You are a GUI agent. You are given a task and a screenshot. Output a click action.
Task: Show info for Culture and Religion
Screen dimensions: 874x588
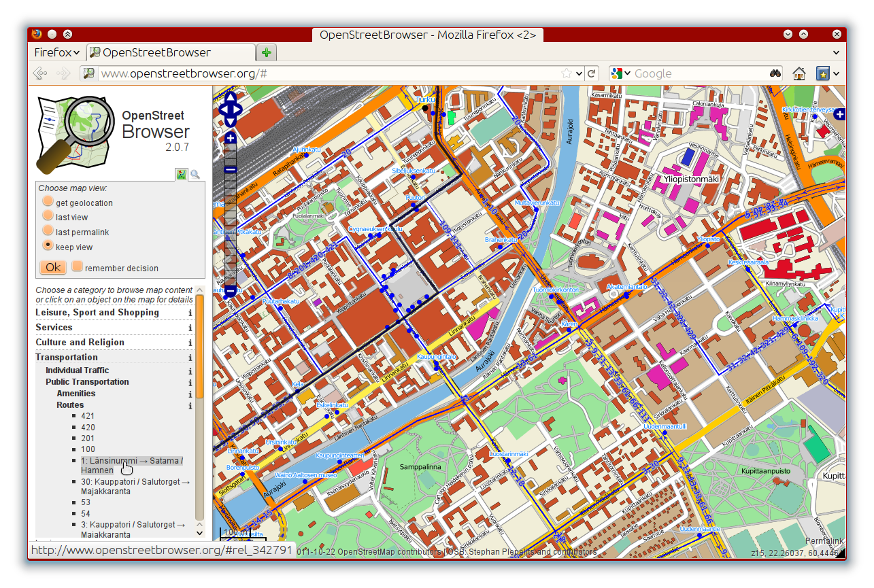point(190,343)
